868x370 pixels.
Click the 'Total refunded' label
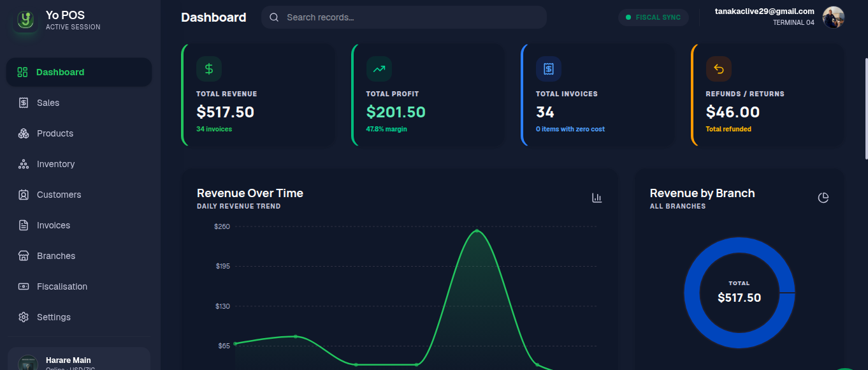tap(728, 129)
